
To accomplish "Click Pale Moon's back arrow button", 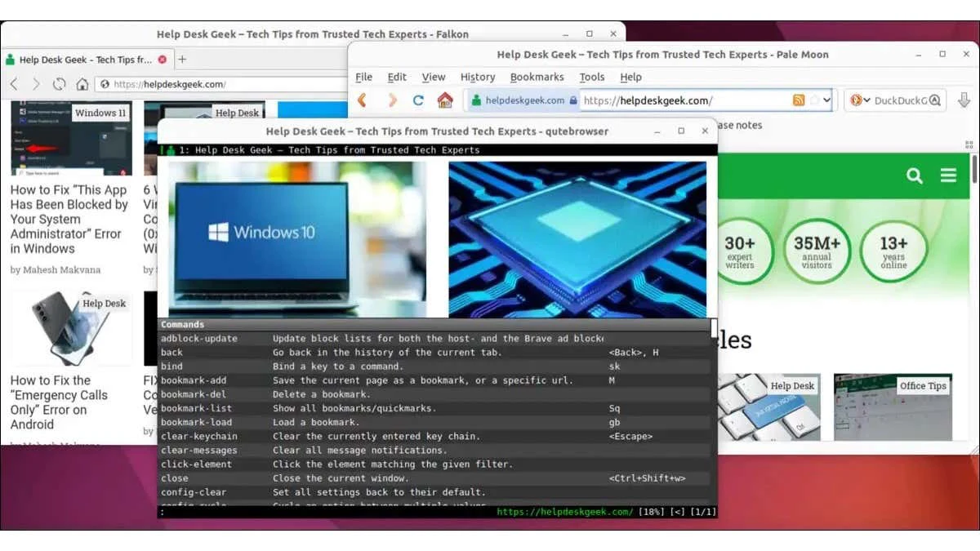I will point(363,100).
